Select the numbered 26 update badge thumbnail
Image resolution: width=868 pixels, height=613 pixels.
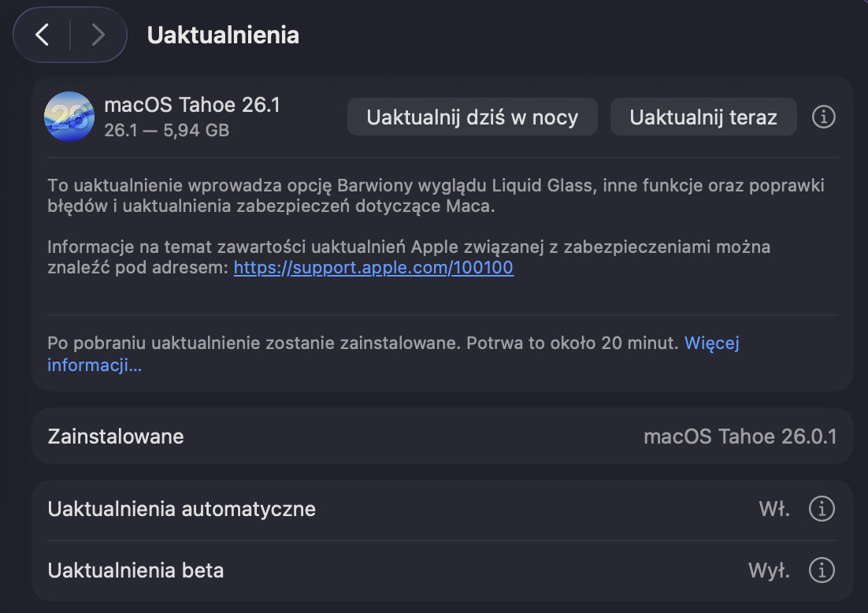coord(69,117)
